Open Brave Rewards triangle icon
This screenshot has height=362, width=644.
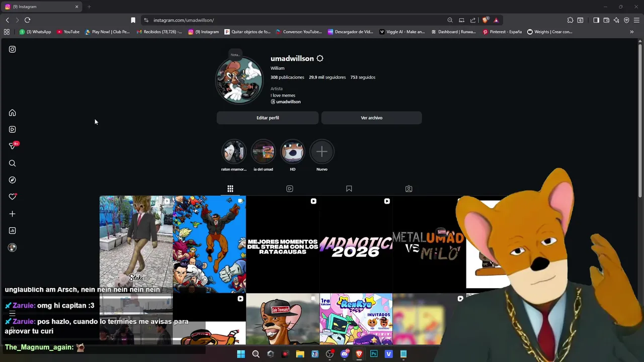(x=496, y=20)
